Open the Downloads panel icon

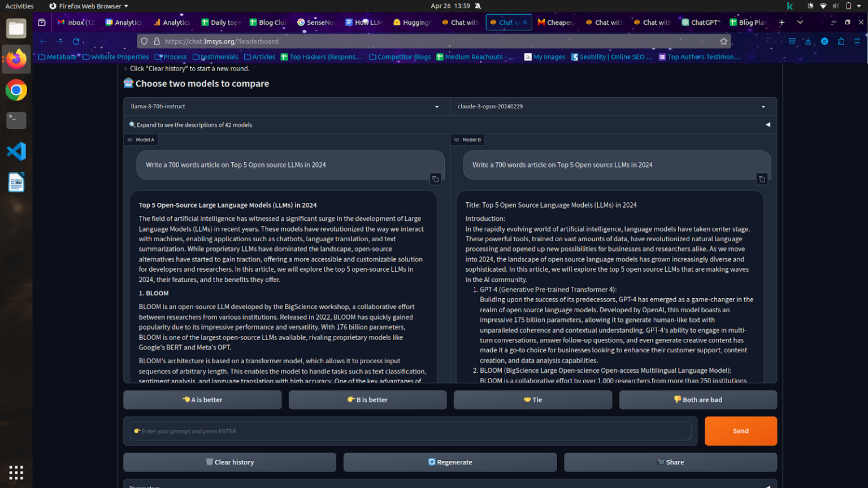(x=808, y=41)
